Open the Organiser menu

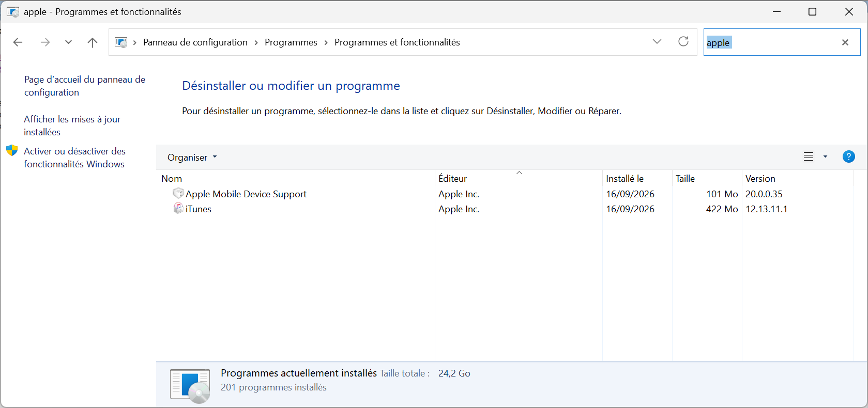click(192, 158)
